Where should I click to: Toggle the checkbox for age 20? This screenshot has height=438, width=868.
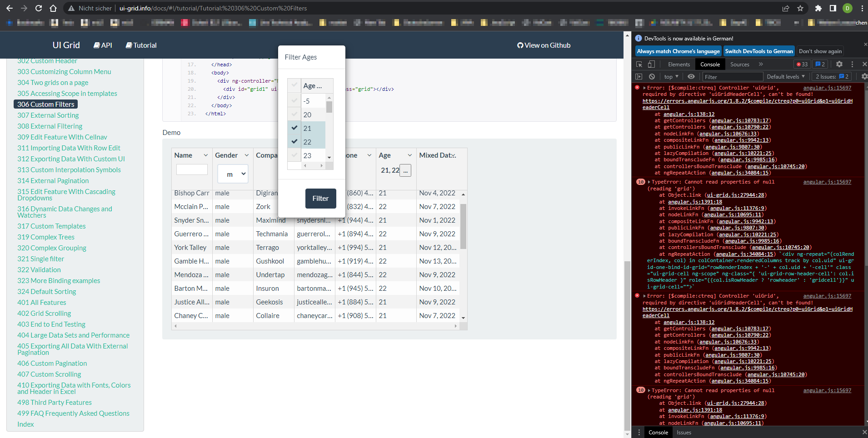(294, 114)
